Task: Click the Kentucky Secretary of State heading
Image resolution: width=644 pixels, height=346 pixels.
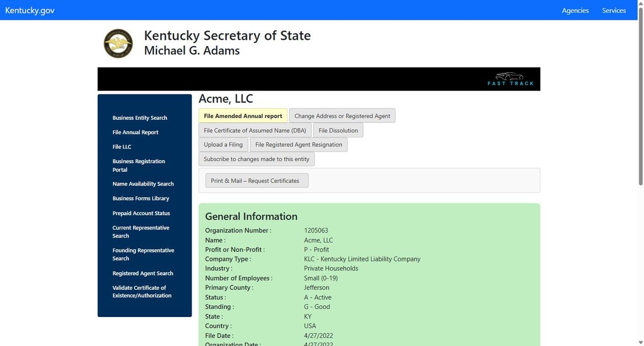Action: [x=227, y=36]
